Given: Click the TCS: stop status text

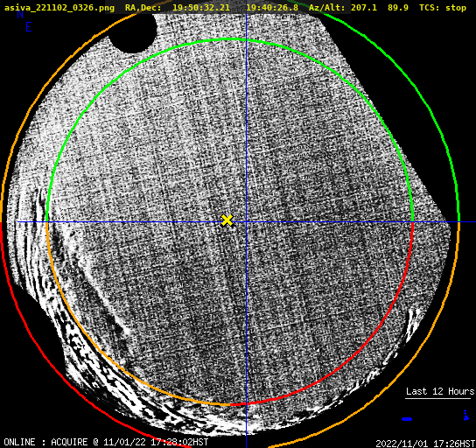Looking at the screenshot, I should click(x=443, y=7).
